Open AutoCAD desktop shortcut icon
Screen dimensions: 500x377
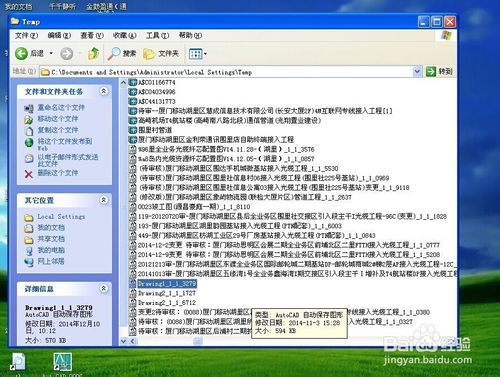63,362
